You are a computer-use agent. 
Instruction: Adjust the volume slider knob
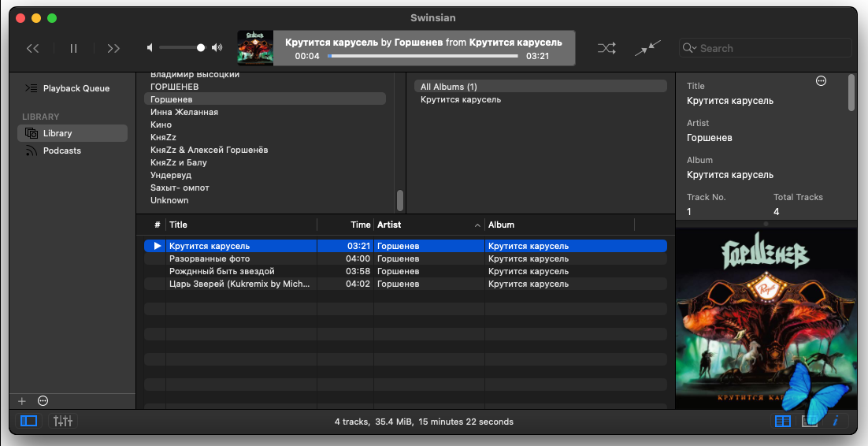[x=201, y=48]
